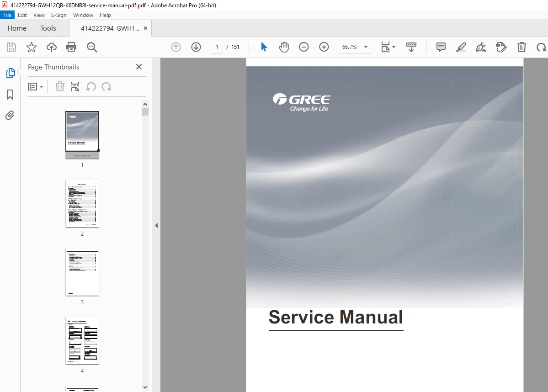Select page 4 thumbnail
The width and height of the screenshot is (548, 392).
82,341
